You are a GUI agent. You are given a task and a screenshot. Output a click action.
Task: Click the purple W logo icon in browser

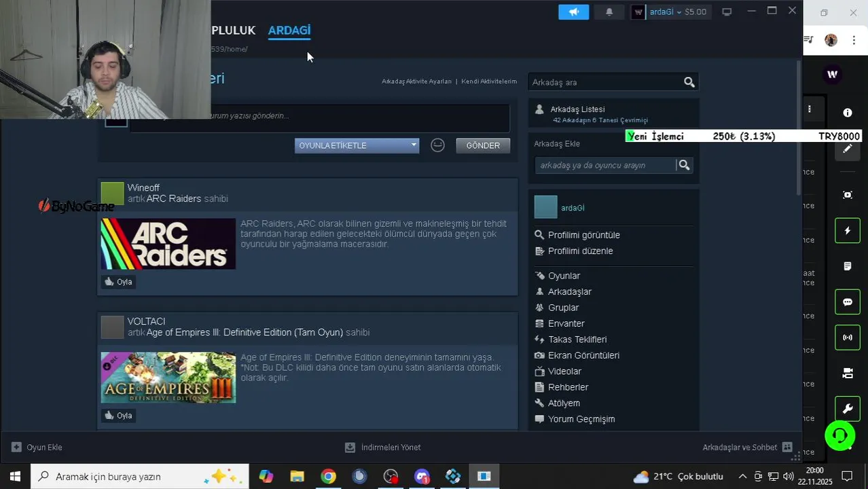[x=833, y=74]
